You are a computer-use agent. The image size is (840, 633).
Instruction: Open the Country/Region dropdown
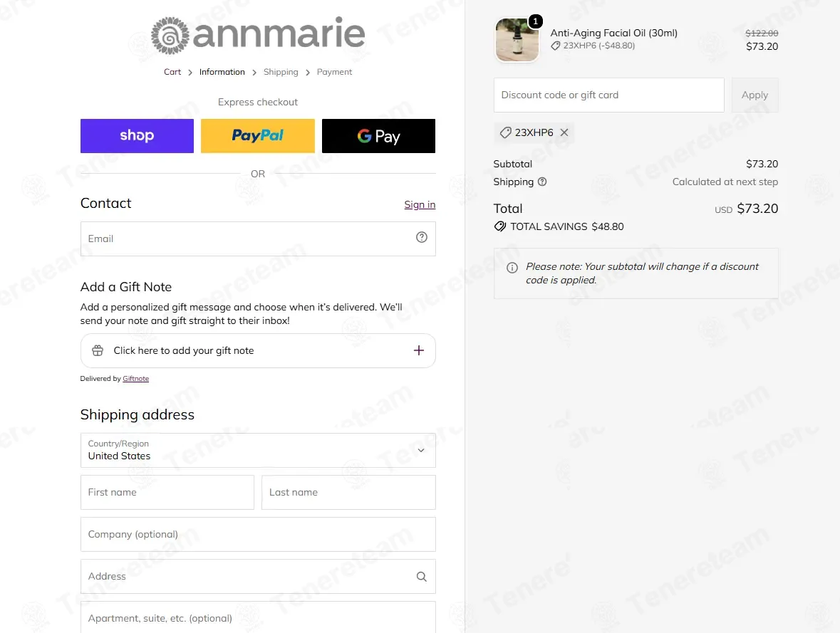tap(258, 451)
